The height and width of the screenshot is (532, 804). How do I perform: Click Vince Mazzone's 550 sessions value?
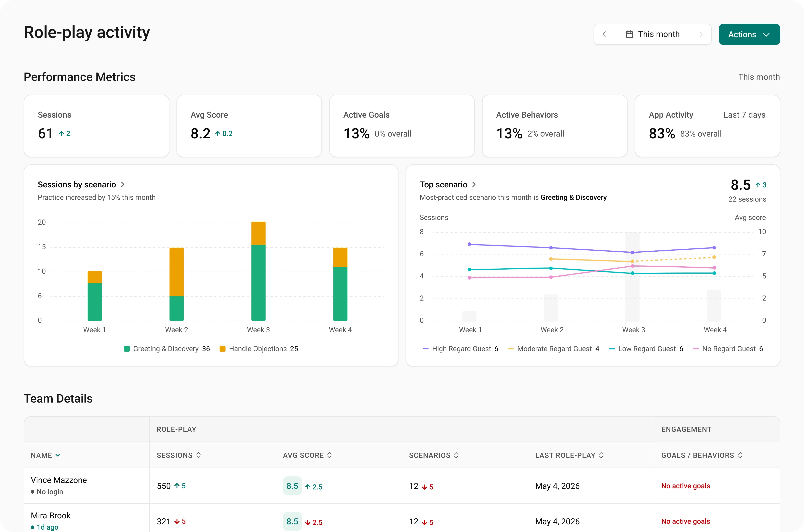coord(164,486)
